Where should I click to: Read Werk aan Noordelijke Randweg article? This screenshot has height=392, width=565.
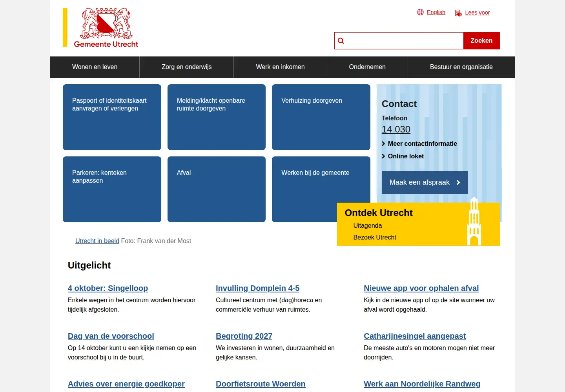coord(422,384)
